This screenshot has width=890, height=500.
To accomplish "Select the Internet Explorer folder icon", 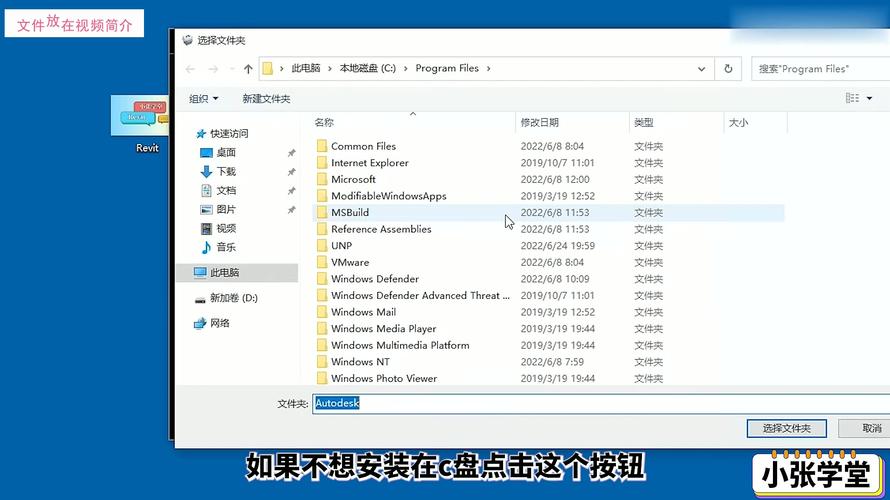I will point(322,163).
